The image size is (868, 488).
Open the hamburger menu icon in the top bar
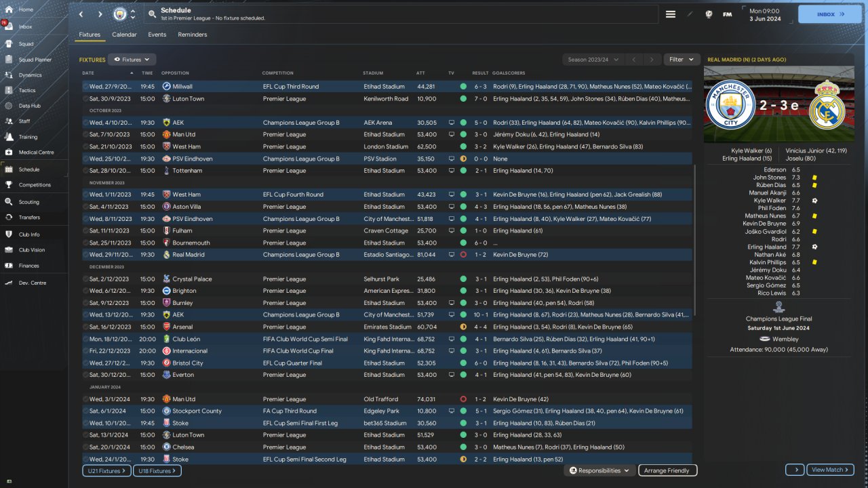pyautogui.click(x=671, y=14)
